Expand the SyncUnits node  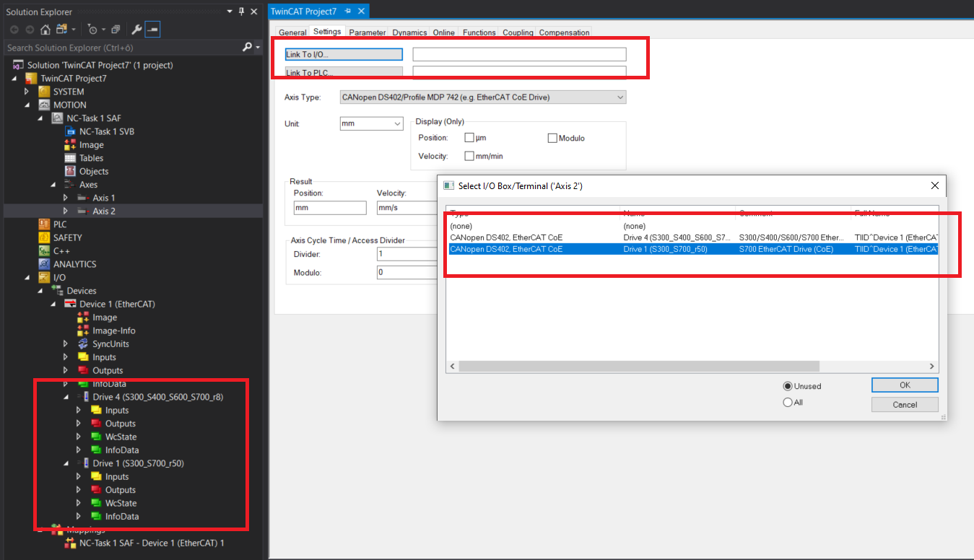66,344
